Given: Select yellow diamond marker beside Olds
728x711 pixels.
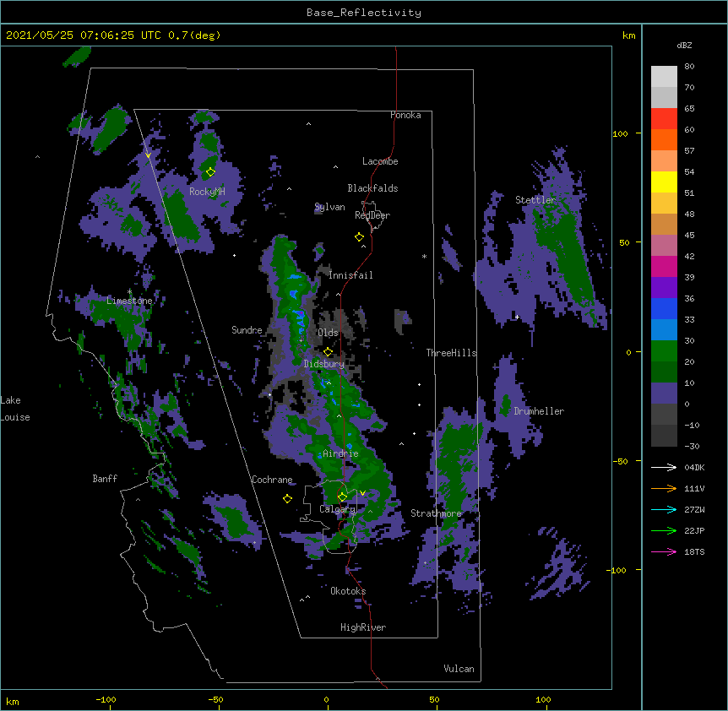Looking at the screenshot, I should tap(328, 352).
